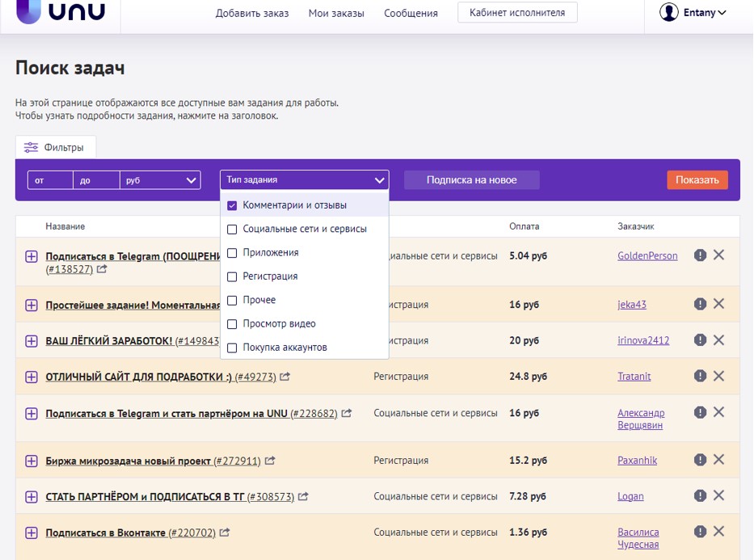Report the Paxanhik task with exclamation icon

coord(700,460)
